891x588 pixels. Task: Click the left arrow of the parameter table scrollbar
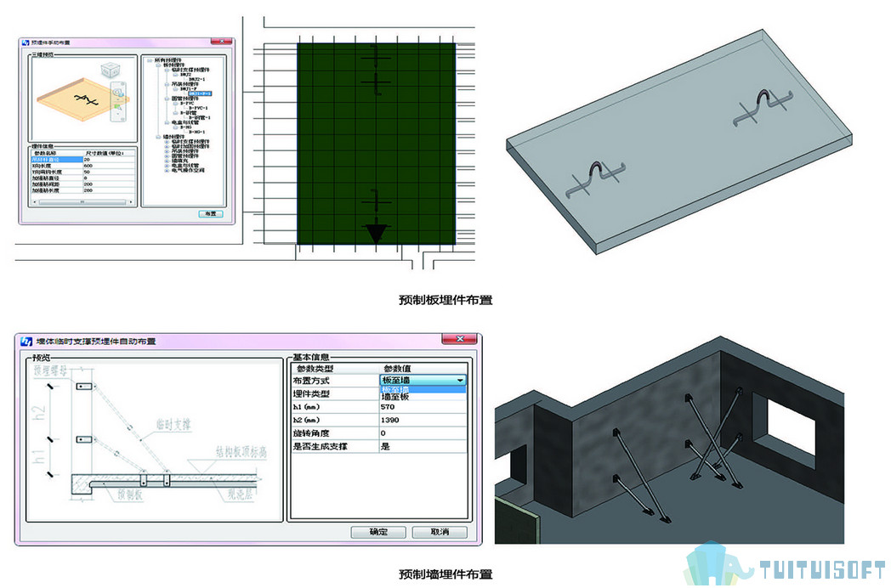pos(35,202)
